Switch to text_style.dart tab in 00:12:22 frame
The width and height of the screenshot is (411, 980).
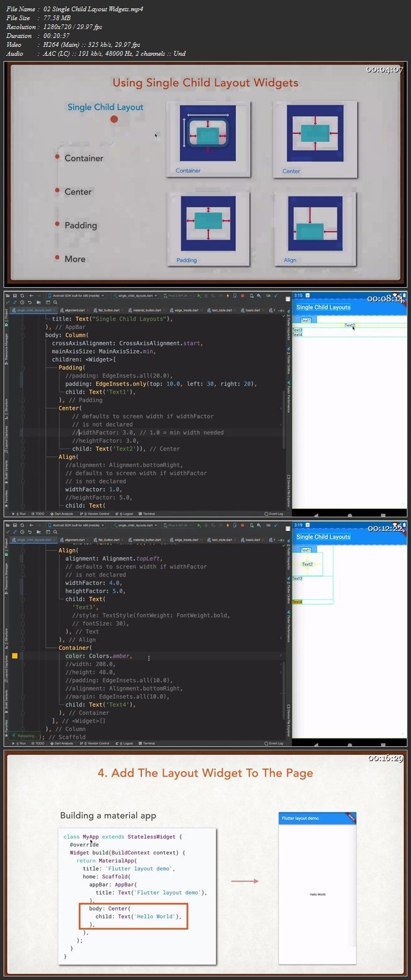221,540
